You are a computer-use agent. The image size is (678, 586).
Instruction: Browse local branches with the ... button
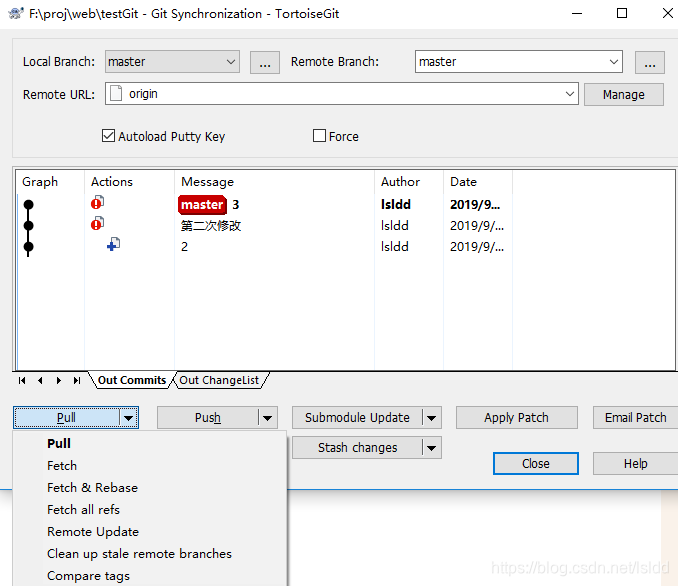[265, 62]
